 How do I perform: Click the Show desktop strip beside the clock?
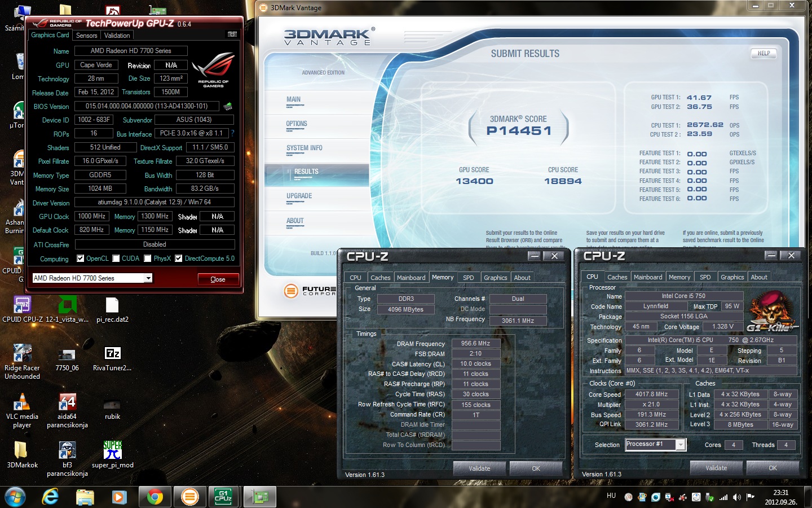tap(808, 497)
